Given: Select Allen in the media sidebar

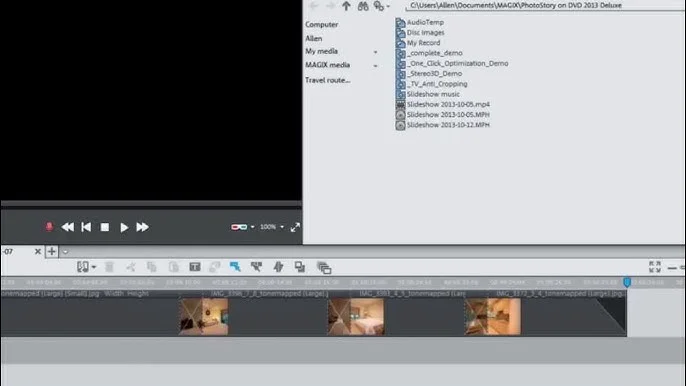Looking at the screenshot, I should [314, 39].
